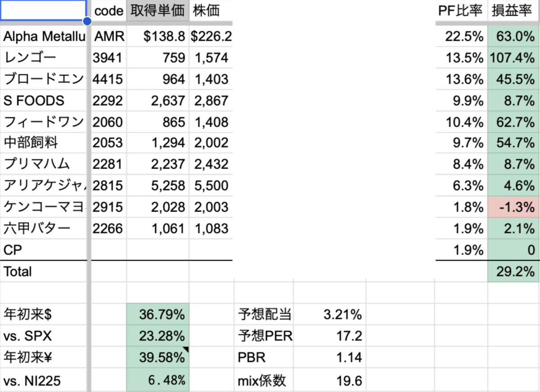Select the 6.3% PF ratio cell
The width and height of the screenshot is (540, 392).
pos(461,186)
